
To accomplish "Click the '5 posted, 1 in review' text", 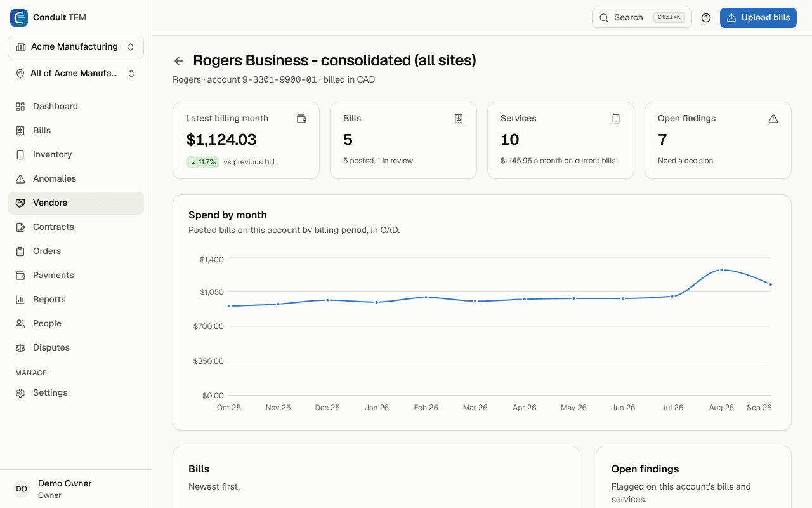I will pyautogui.click(x=378, y=161).
